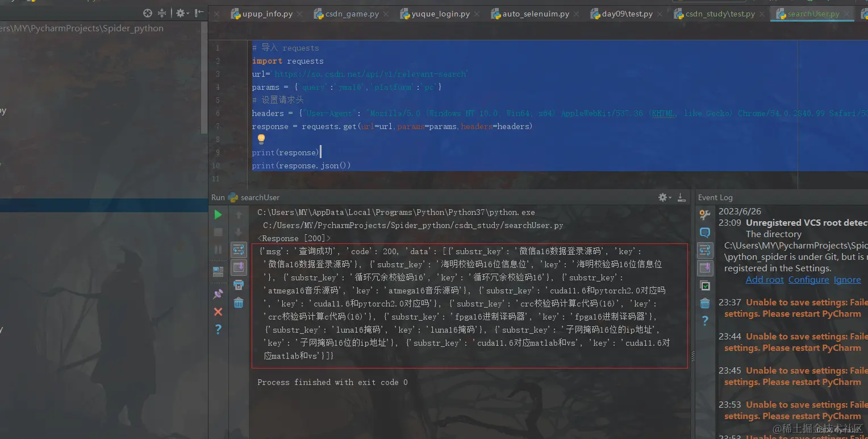The width and height of the screenshot is (868, 439).
Task: Click the Up the stack trace arrow
Action: (239, 215)
